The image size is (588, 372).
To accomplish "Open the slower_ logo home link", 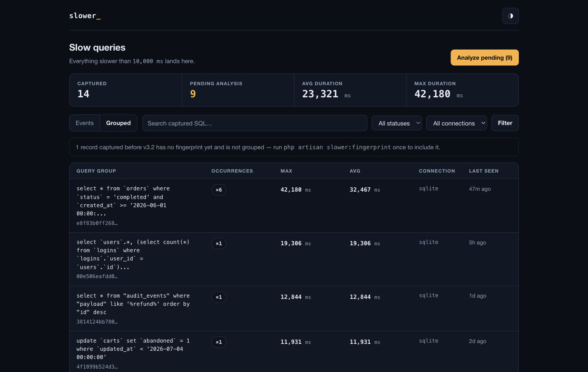I will tap(85, 16).
